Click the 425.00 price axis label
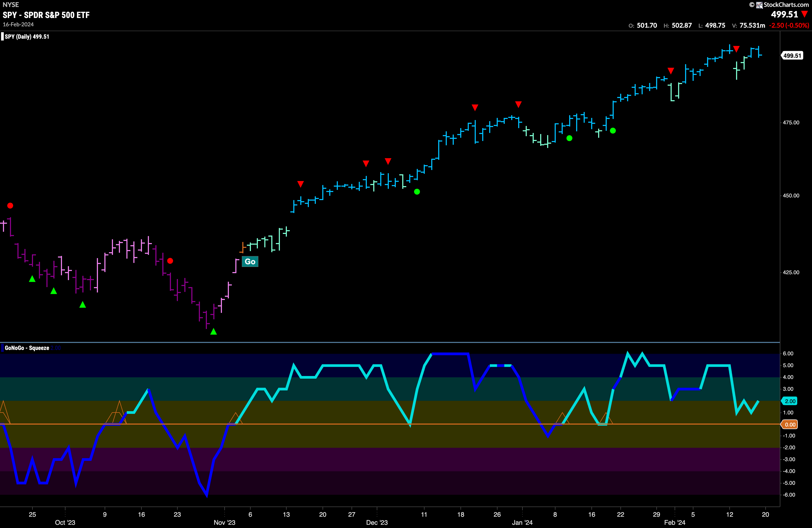This screenshot has height=528, width=812. [x=791, y=273]
